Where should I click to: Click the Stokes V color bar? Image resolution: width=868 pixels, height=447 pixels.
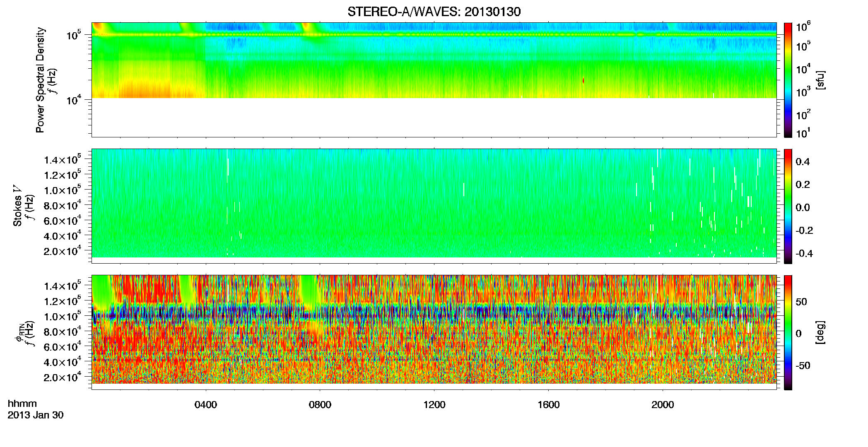pyautogui.click(x=788, y=206)
